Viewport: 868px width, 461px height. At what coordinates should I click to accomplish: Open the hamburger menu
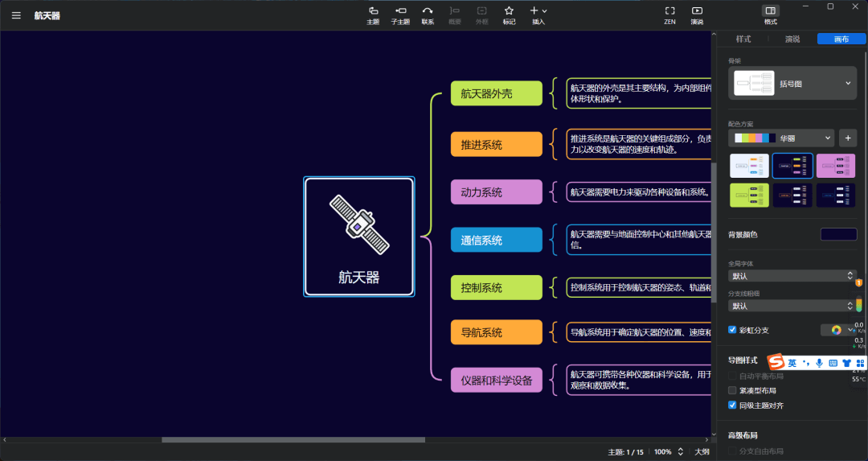point(16,15)
